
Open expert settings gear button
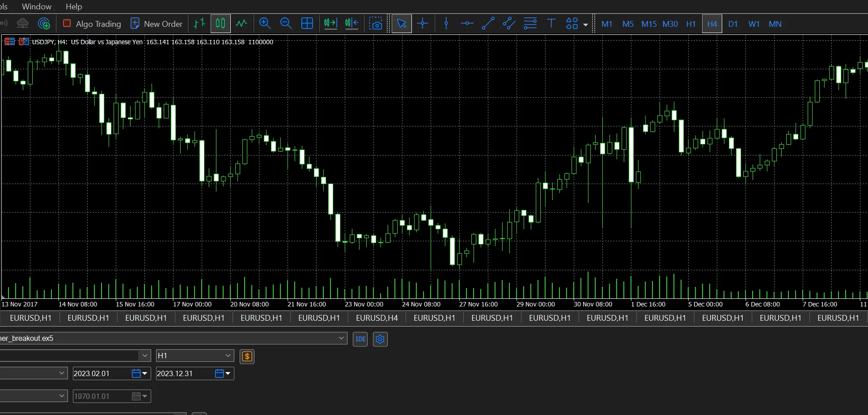coord(380,339)
